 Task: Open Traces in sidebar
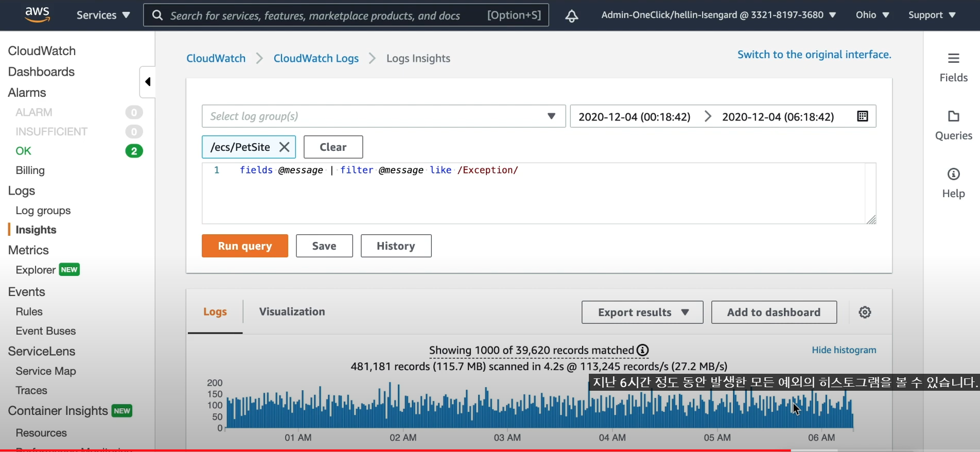pos(31,390)
